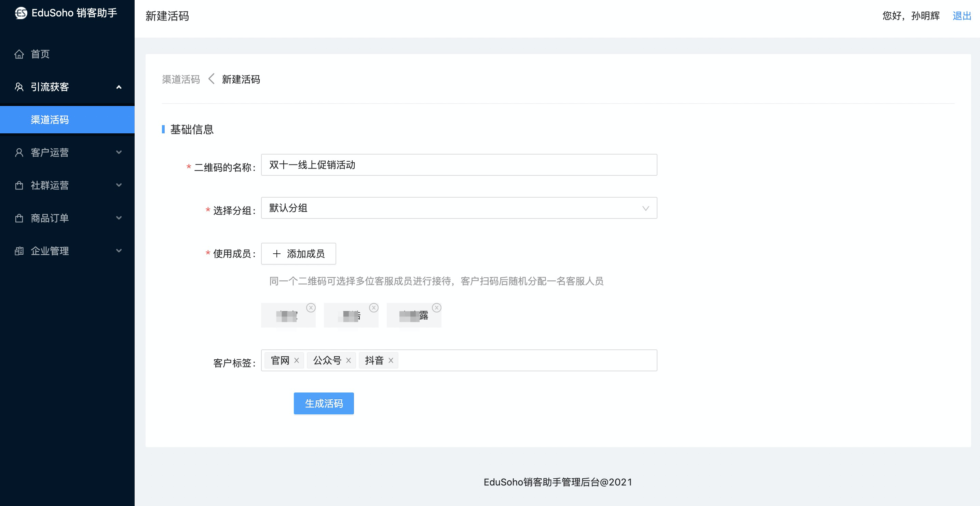Focus the 二维码的名称 input field
The width and height of the screenshot is (980, 506).
click(459, 165)
